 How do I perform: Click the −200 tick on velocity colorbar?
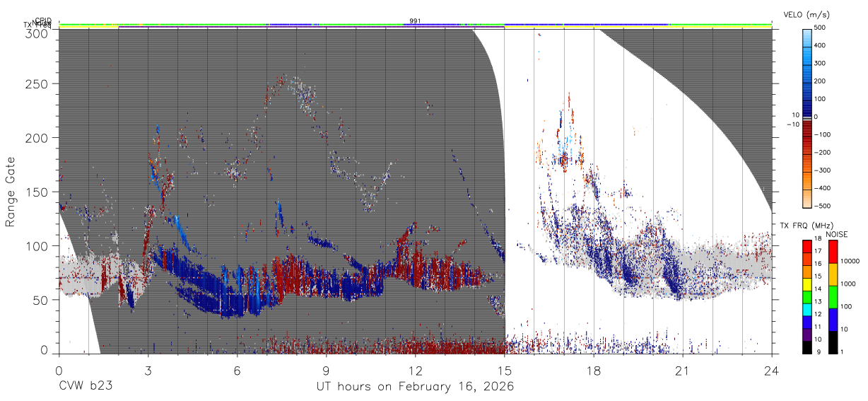[x=823, y=153]
